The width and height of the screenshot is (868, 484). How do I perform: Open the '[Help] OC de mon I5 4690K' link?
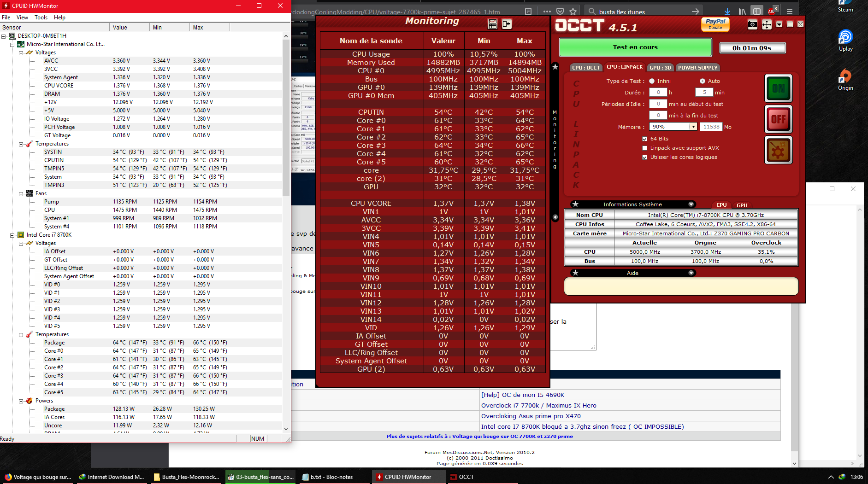pyautogui.click(x=523, y=395)
